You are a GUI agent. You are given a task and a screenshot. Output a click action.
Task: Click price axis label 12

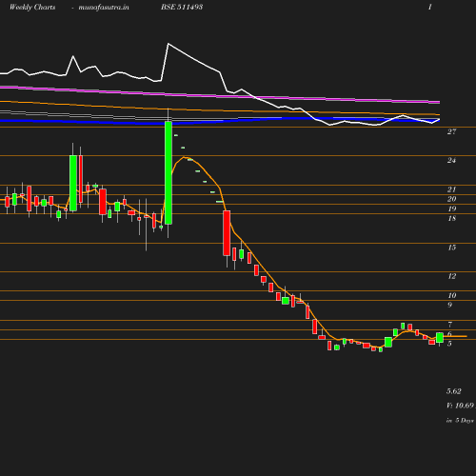click(451, 276)
